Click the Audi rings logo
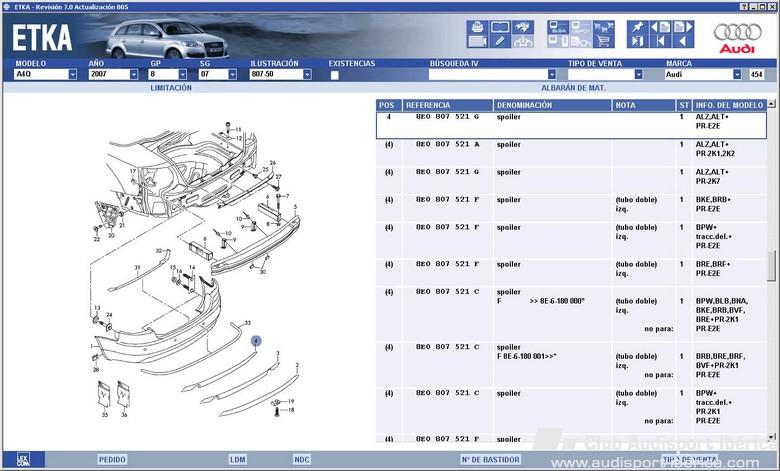 (737, 33)
